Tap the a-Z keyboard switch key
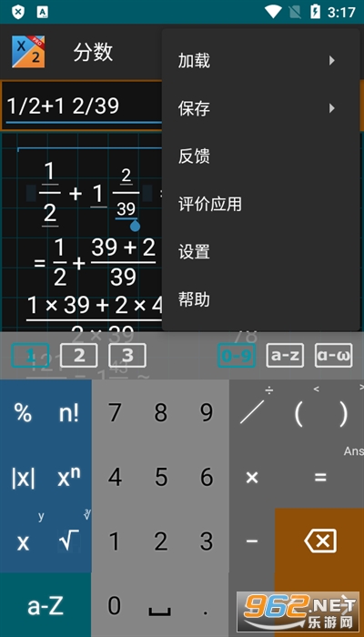The height and width of the screenshot is (637, 364). [x=45, y=605]
